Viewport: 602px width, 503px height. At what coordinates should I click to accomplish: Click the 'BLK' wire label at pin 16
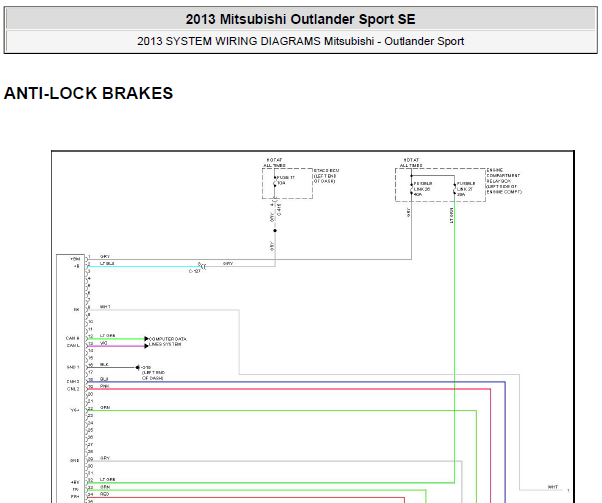coord(104,364)
